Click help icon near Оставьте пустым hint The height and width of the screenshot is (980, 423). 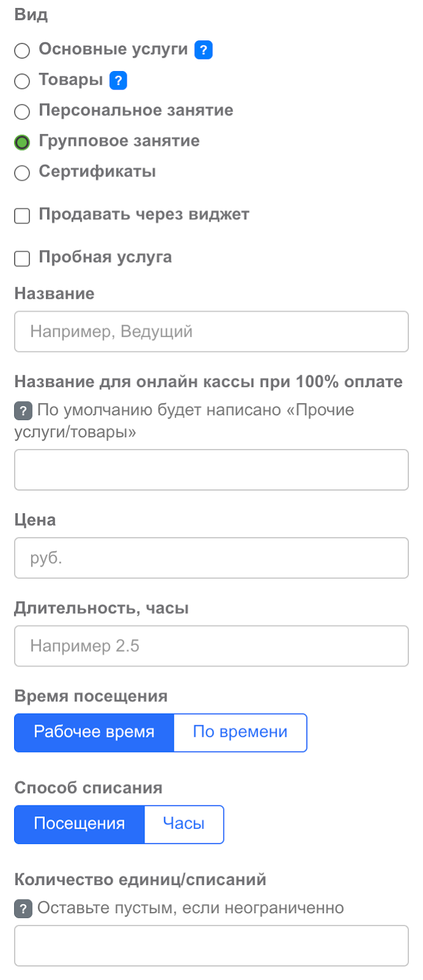tap(23, 908)
